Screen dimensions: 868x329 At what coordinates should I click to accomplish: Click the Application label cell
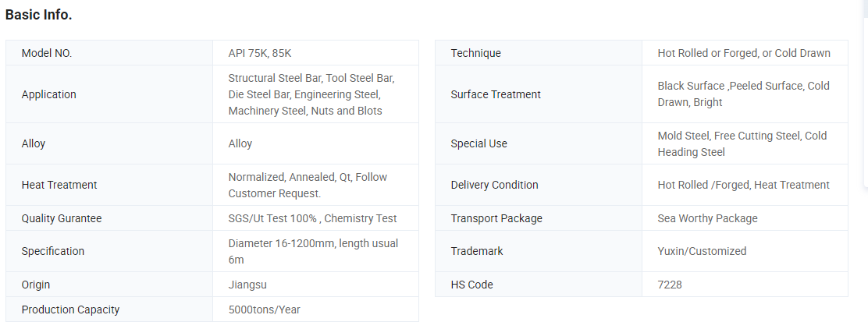tap(49, 94)
